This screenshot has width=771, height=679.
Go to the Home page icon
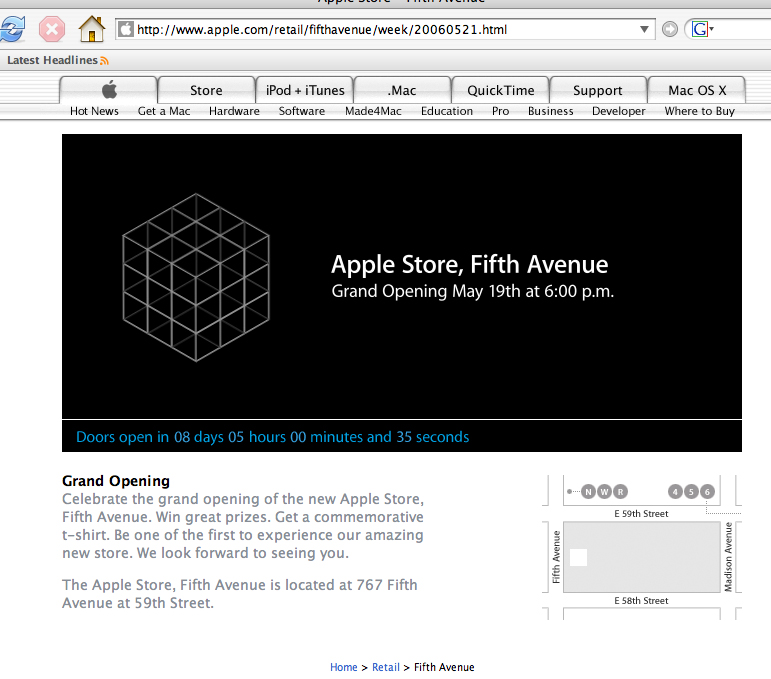pos(91,29)
